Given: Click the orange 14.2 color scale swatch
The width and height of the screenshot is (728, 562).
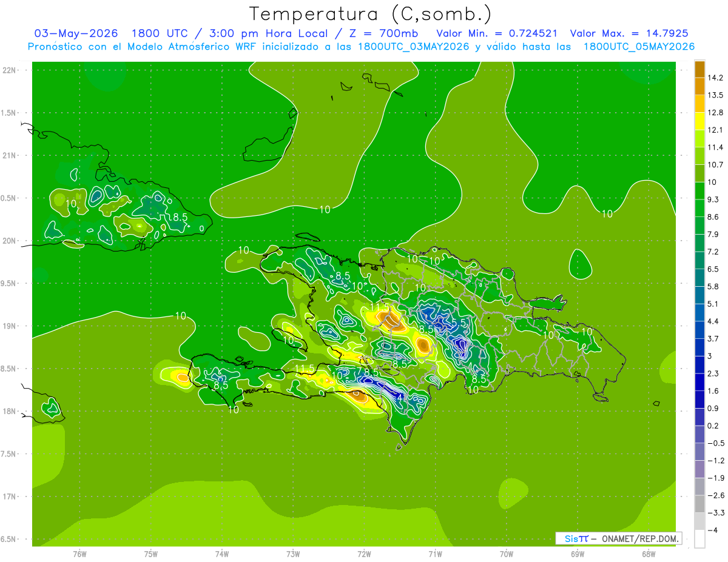Looking at the screenshot, I should [699, 69].
